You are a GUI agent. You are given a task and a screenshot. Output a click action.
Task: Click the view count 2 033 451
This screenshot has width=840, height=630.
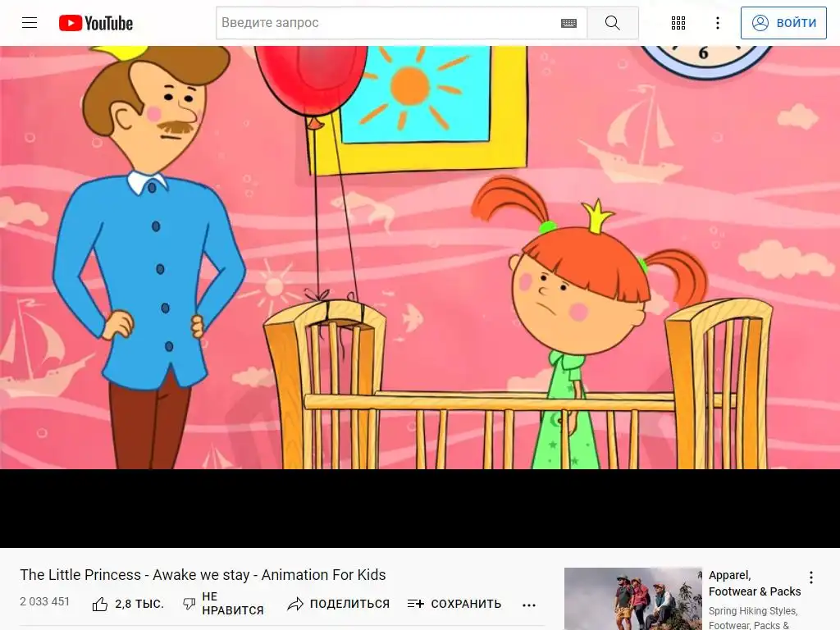pyautogui.click(x=45, y=601)
